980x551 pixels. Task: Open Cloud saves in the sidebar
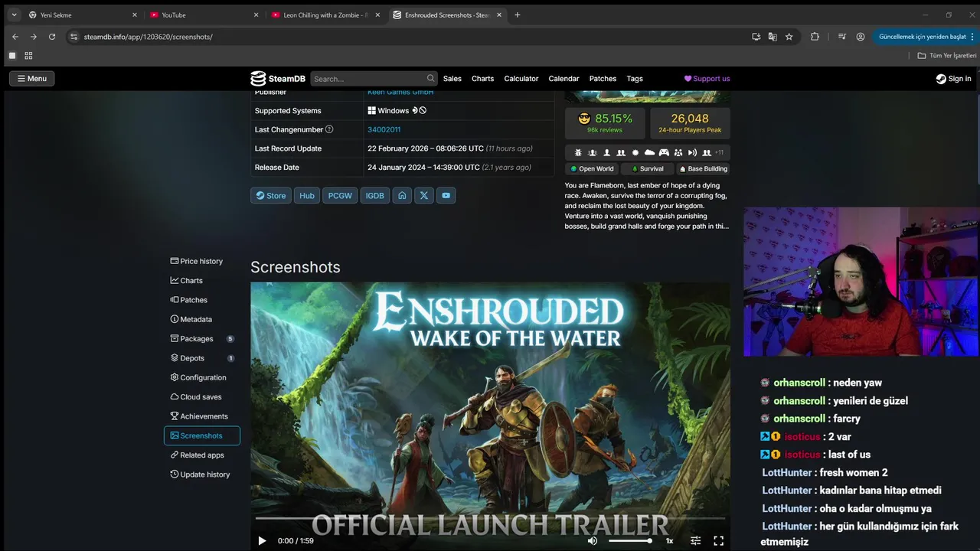[x=201, y=397]
